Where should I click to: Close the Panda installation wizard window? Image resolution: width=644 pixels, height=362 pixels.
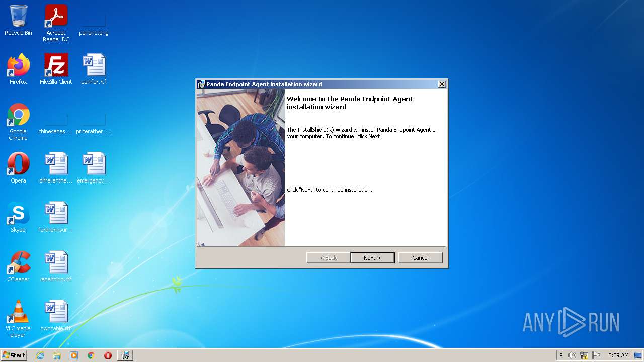click(442, 84)
